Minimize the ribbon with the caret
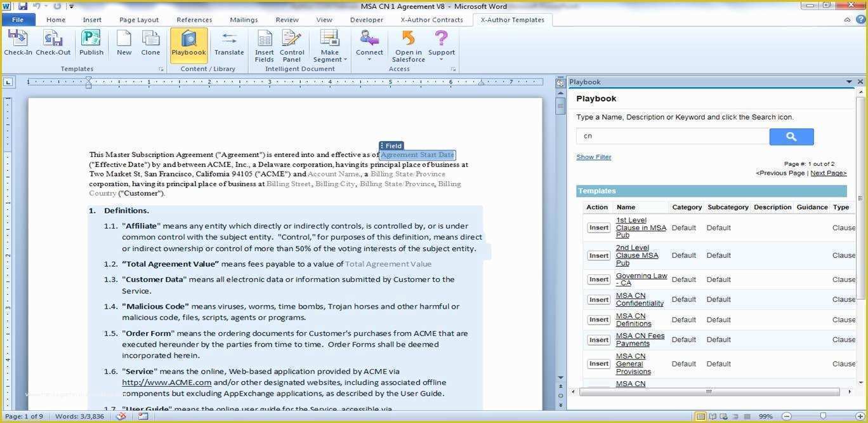Viewport: 868px width, 423px height. [848, 20]
